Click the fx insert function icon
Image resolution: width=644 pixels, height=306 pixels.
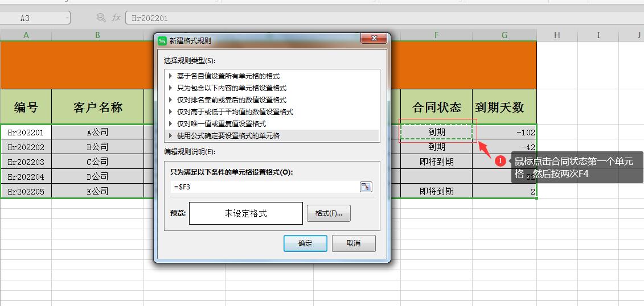tap(117, 18)
